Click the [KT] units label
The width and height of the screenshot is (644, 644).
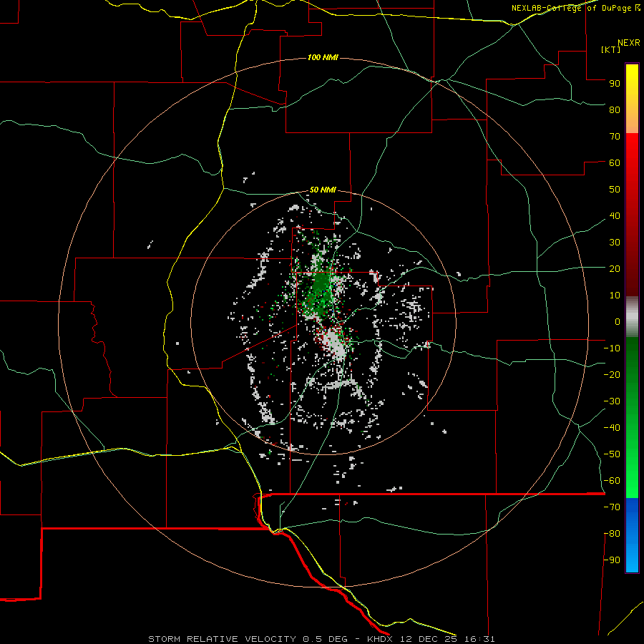coord(611,49)
